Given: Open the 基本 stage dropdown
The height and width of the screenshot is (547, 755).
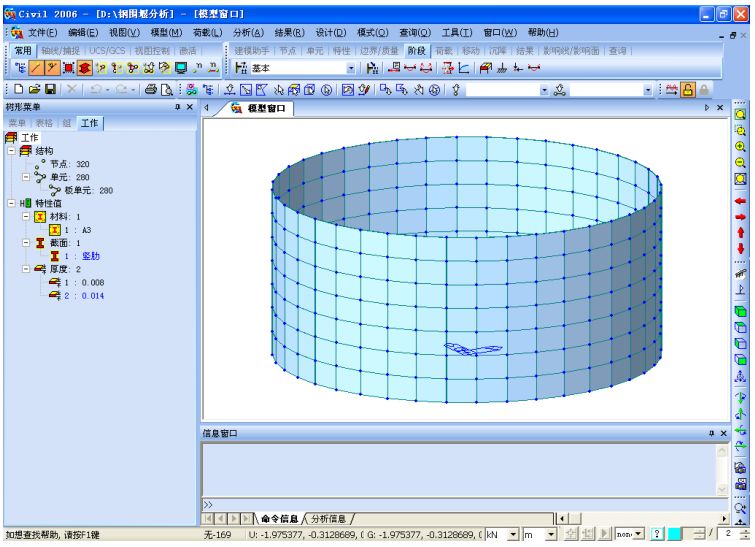Looking at the screenshot, I should (x=351, y=68).
